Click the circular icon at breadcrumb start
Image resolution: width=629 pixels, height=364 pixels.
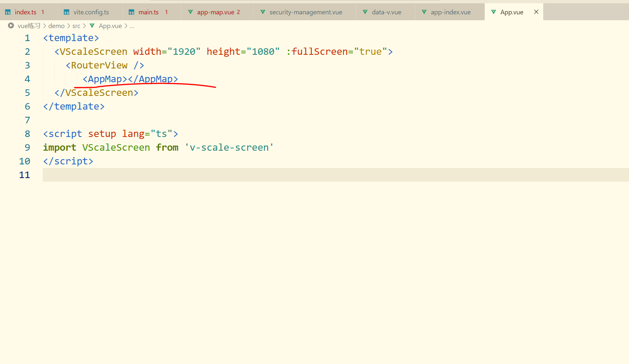click(11, 25)
